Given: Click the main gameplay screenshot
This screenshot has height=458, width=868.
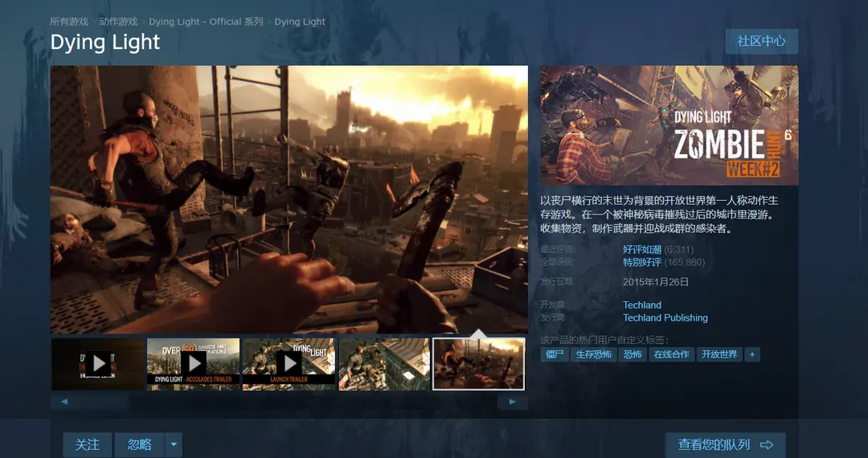Looking at the screenshot, I should point(289,200).
